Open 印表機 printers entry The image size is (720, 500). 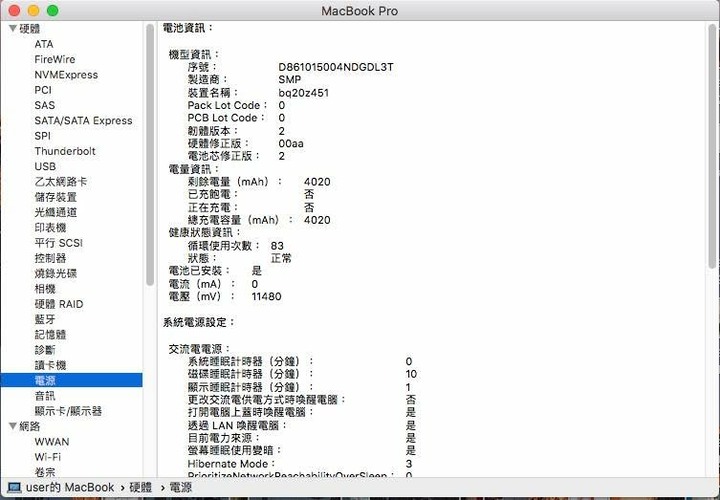50,228
